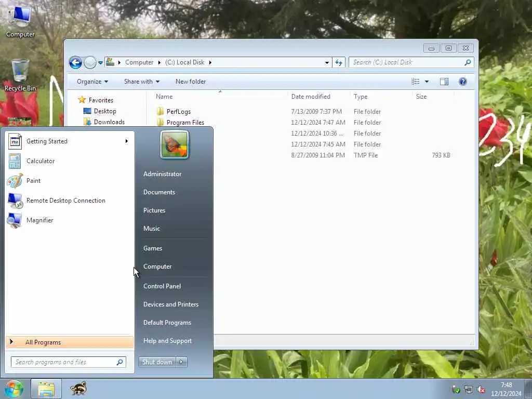Click Explorer Back button
Image resolution: width=532 pixels, height=399 pixels.
coord(75,62)
